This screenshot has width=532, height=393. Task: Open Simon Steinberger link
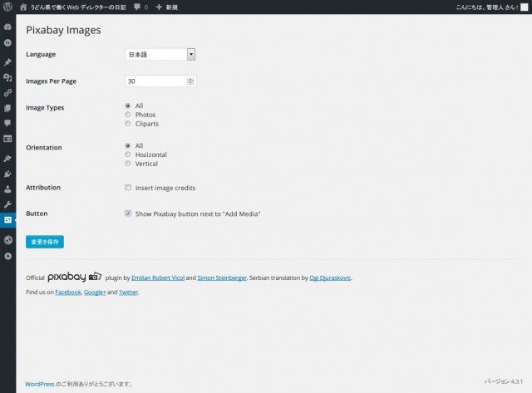[x=222, y=278]
